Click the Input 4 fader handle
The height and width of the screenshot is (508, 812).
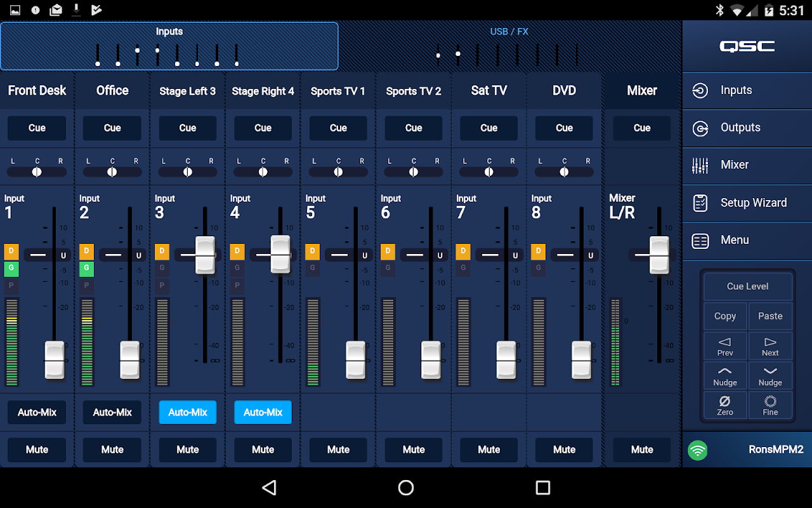[280, 255]
